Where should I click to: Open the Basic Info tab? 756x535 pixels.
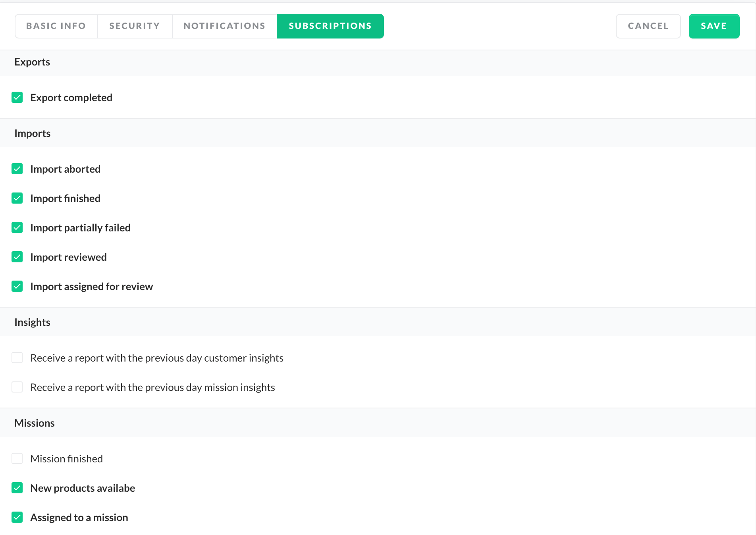56,26
